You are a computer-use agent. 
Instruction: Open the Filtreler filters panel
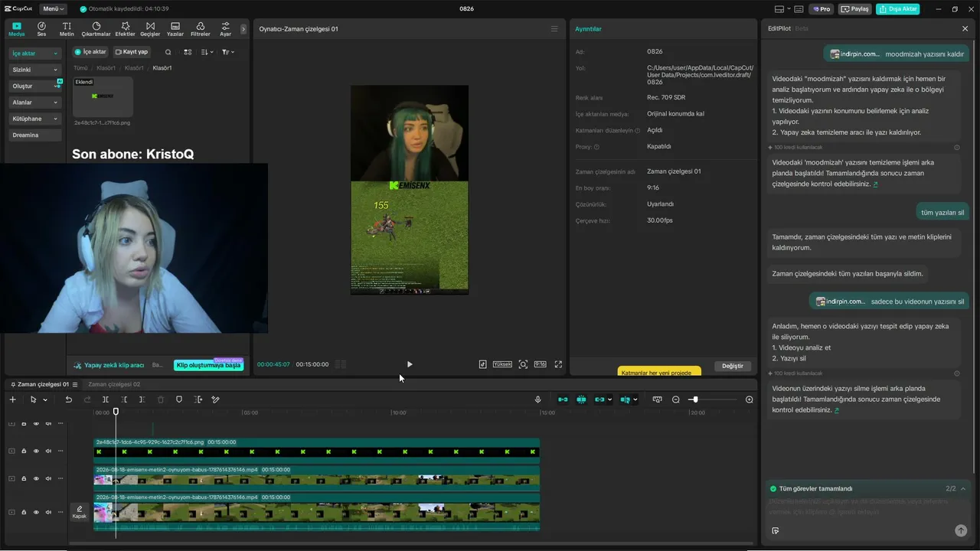tap(200, 29)
